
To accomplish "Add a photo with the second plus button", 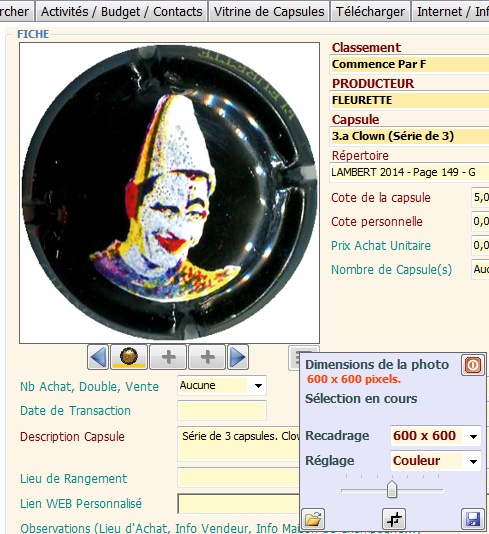I will (207, 357).
